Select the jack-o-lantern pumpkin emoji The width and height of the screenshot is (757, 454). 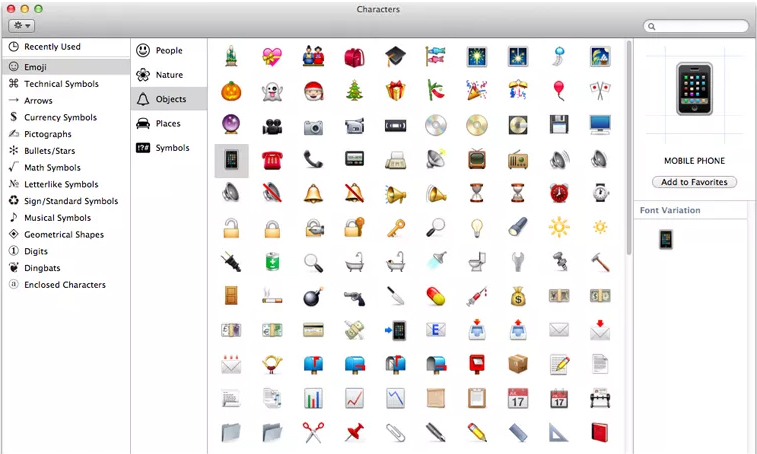tap(231, 91)
